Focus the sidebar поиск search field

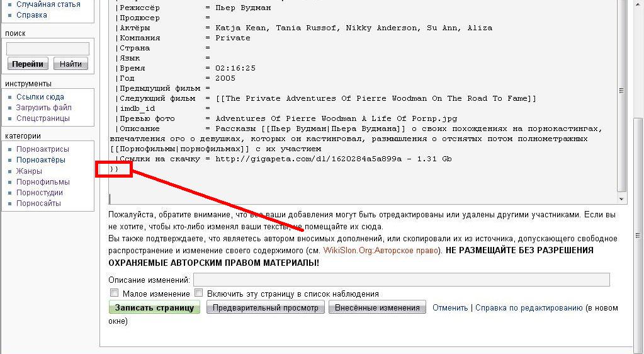coord(48,49)
